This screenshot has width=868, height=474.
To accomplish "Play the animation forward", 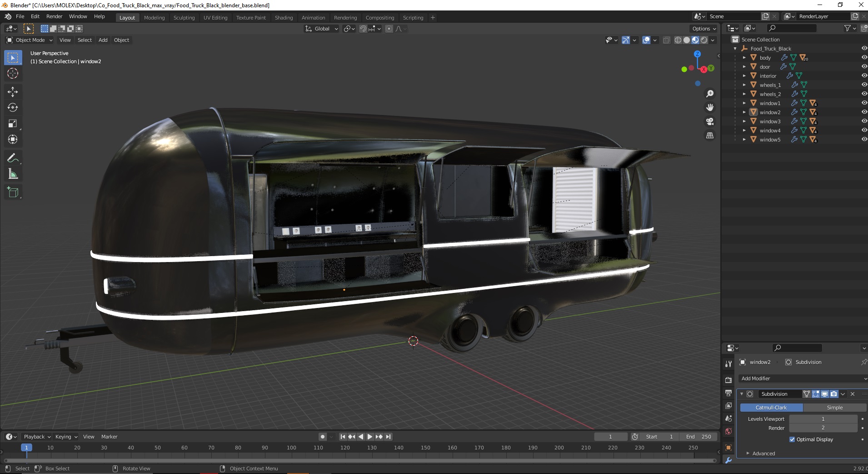I will pos(370,437).
